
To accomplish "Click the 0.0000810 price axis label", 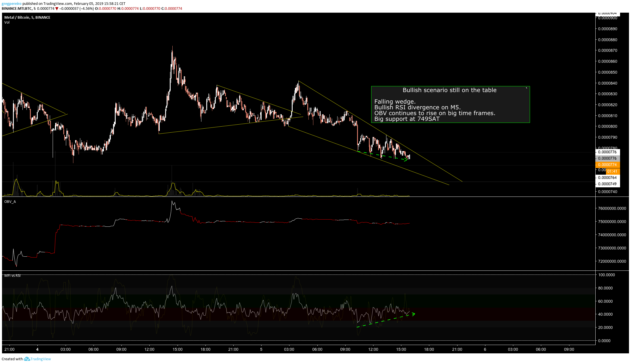I will point(607,116).
